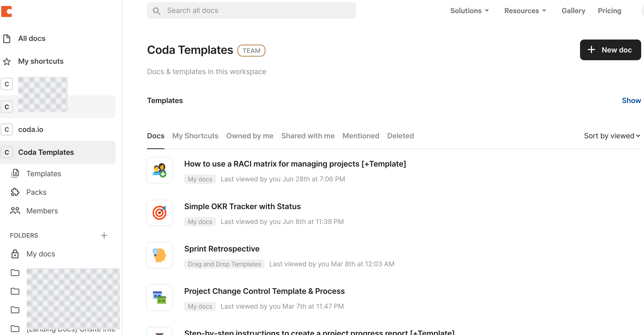Screen dimensions: 644x335
Task: Open the Sort by viewed dropdown
Action: point(612,136)
